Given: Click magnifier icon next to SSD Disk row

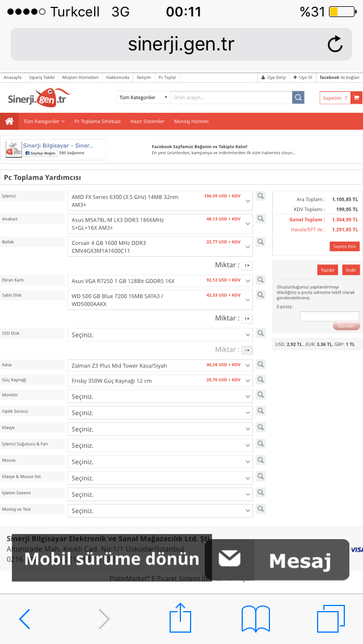Looking at the screenshot, I should 260,333.
